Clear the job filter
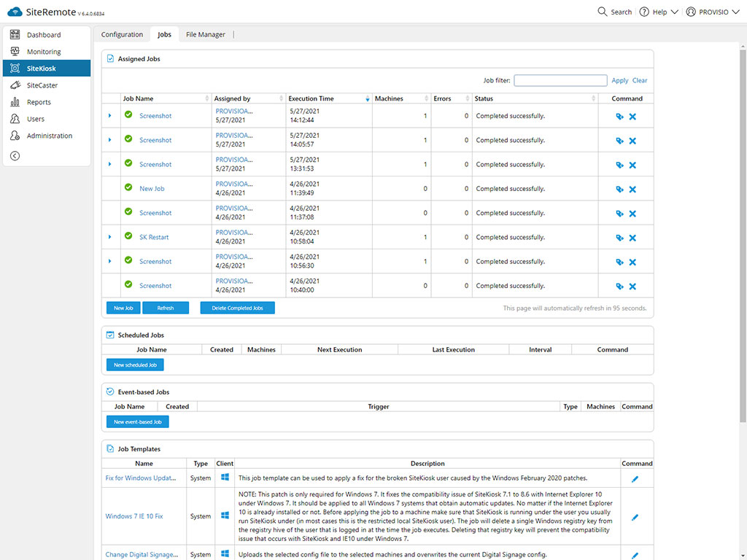 click(x=639, y=80)
